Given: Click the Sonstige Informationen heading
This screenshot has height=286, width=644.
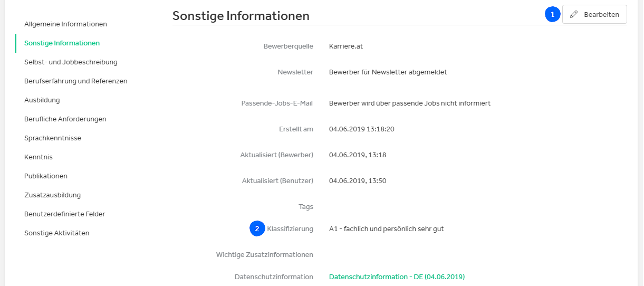Looking at the screenshot, I should (x=241, y=16).
